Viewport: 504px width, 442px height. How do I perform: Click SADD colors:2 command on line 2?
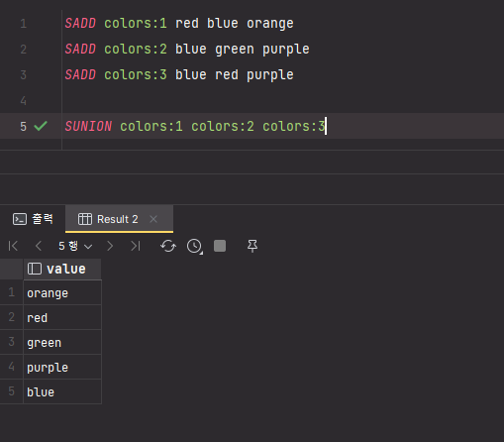tap(187, 50)
